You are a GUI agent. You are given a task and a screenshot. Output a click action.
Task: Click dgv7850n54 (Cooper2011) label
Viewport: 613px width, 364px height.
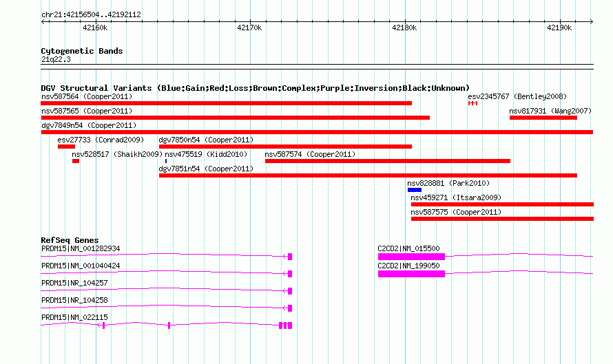point(206,140)
